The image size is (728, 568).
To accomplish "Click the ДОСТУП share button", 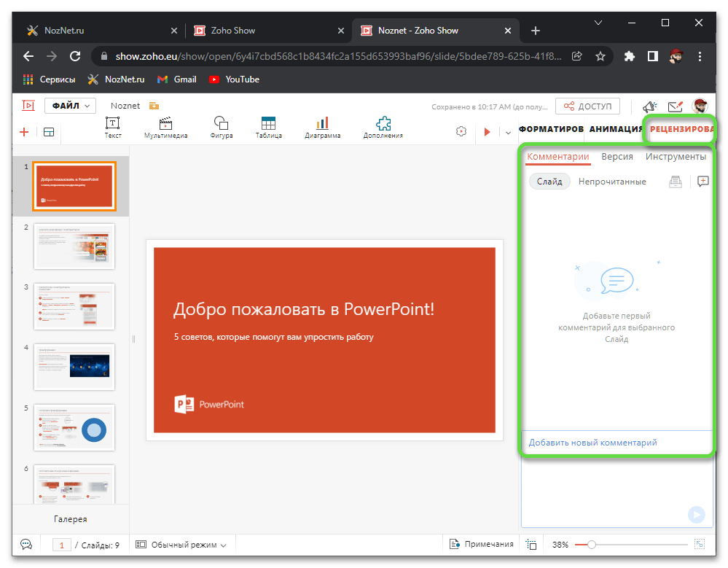I will point(588,106).
